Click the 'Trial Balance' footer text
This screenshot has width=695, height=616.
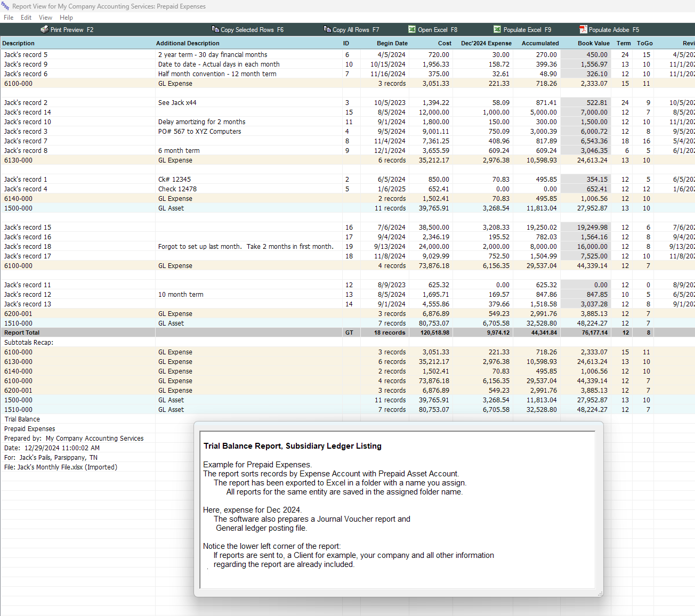[x=22, y=419]
